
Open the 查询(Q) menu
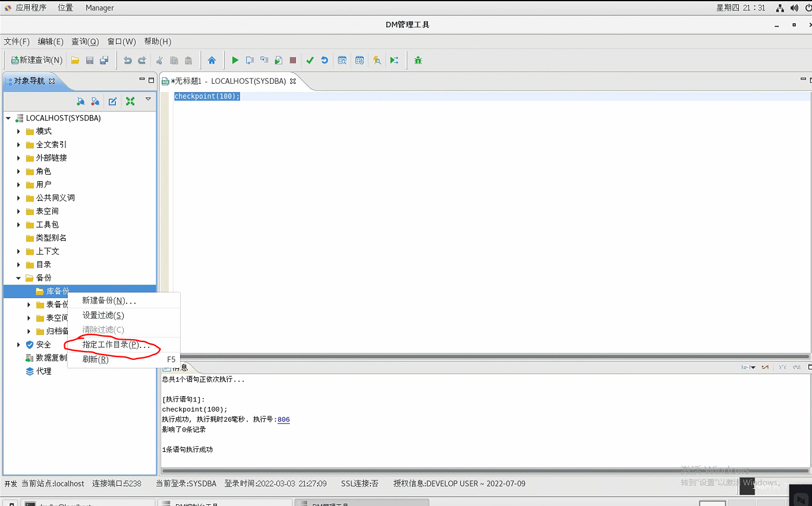coord(85,42)
